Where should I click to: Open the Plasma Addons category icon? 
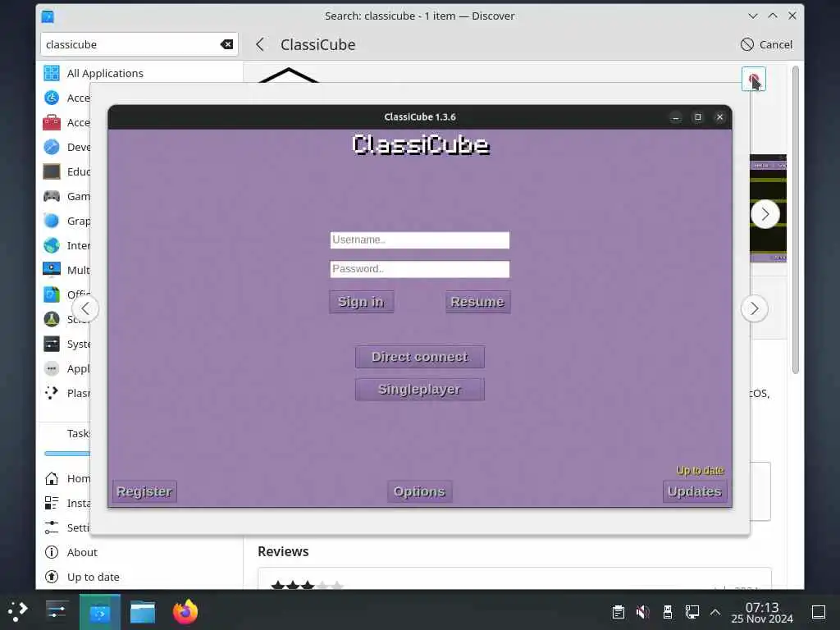(x=52, y=393)
